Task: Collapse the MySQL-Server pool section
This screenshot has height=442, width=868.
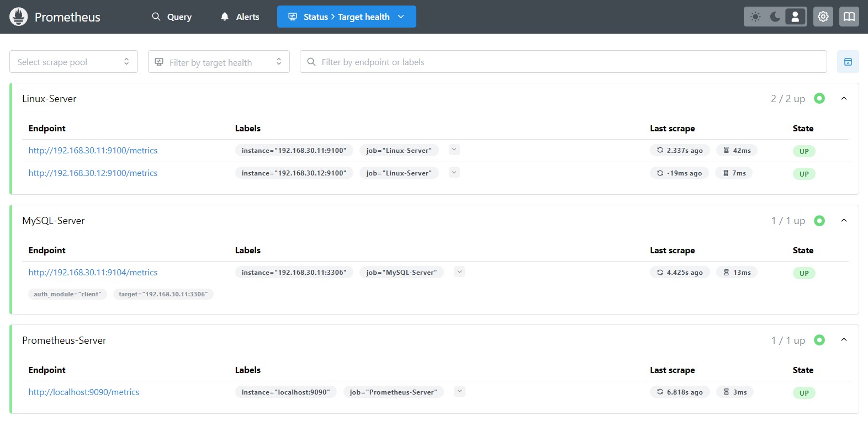Action: pyautogui.click(x=844, y=221)
